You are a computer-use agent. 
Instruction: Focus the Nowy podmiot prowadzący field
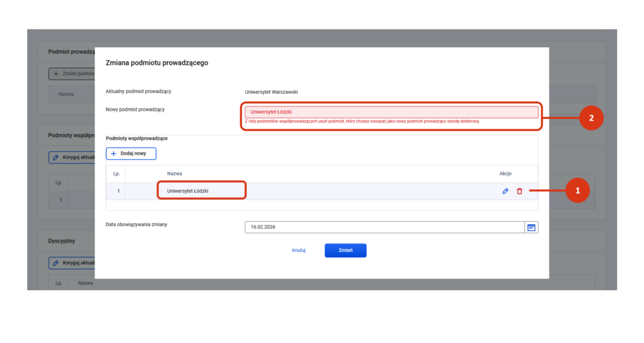(x=390, y=112)
